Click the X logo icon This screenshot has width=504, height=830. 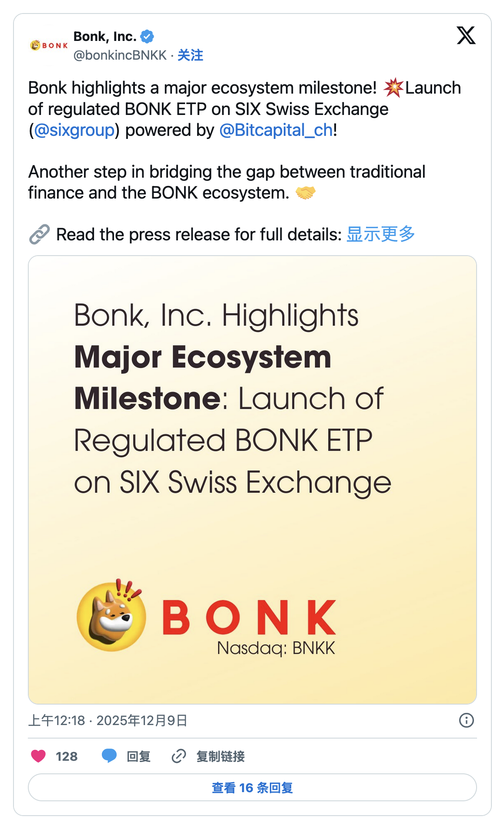click(466, 35)
